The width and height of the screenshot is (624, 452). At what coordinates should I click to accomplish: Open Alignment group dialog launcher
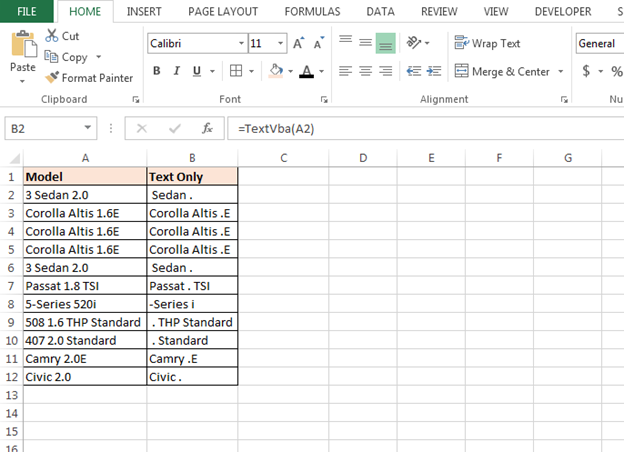564,99
